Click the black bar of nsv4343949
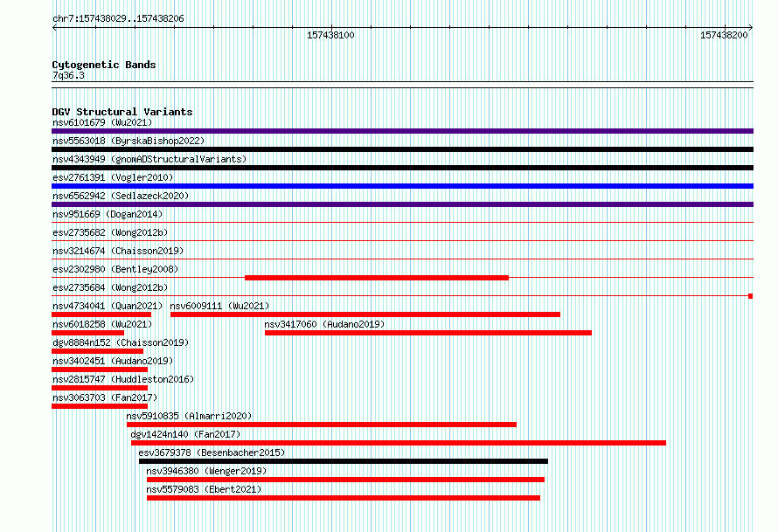Viewport: 778px width, 532px height. click(402, 168)
